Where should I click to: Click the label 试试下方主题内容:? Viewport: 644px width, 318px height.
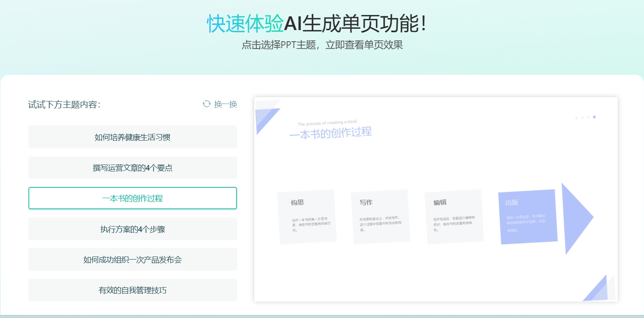[65, 104]
